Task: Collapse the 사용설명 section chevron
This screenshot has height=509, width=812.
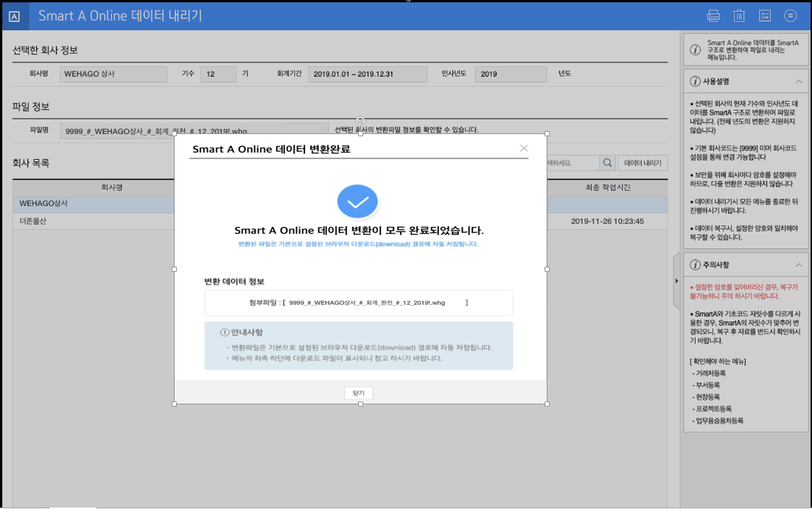Action: [x=799, y=81]
